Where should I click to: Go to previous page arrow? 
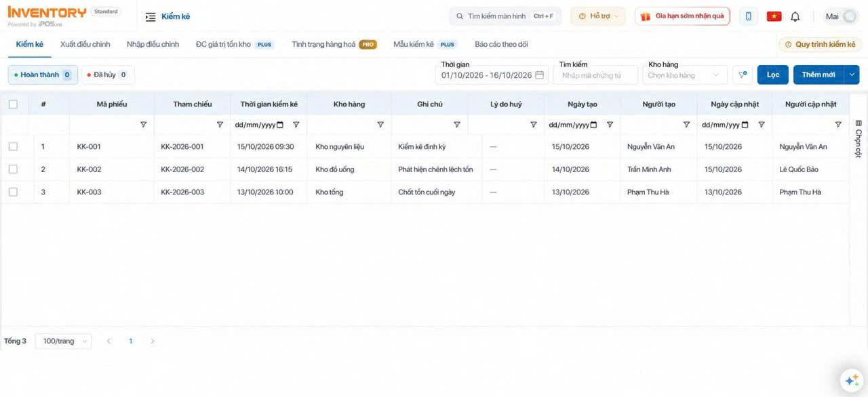[x=108, y=341]
